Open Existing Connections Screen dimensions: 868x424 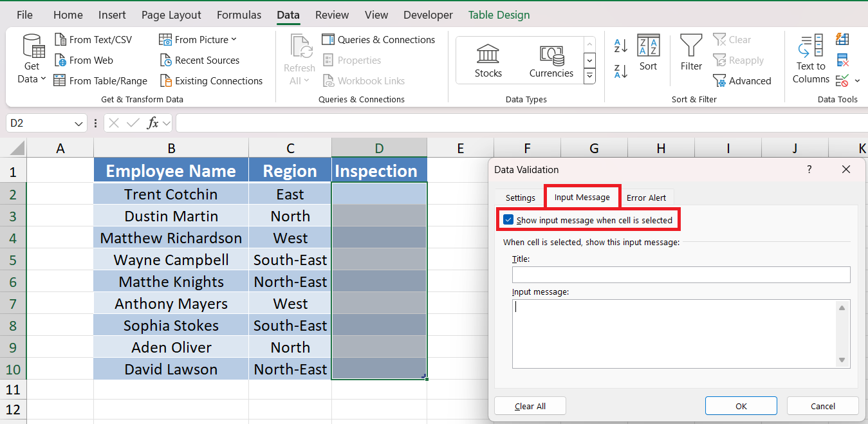[211, 81]
